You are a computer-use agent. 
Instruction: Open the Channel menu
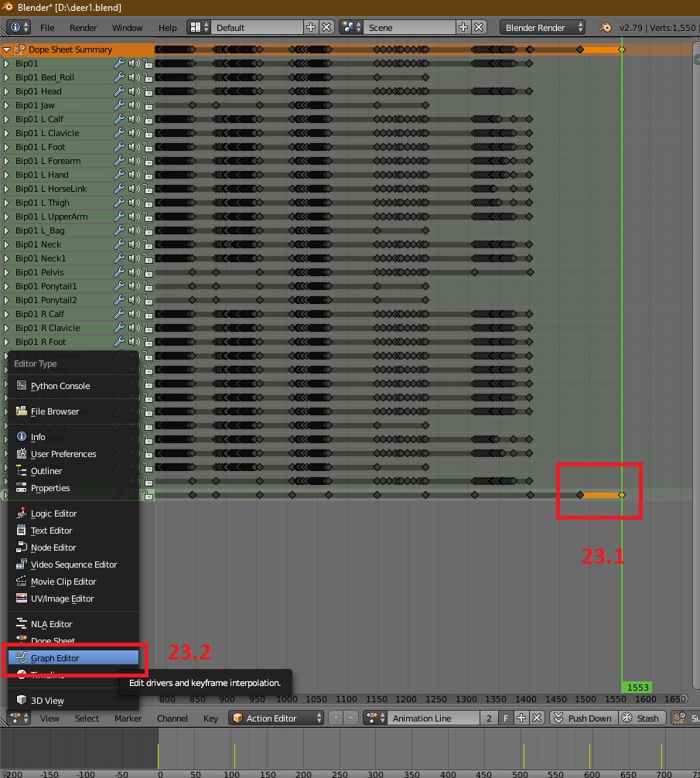(x=172, y=718)
